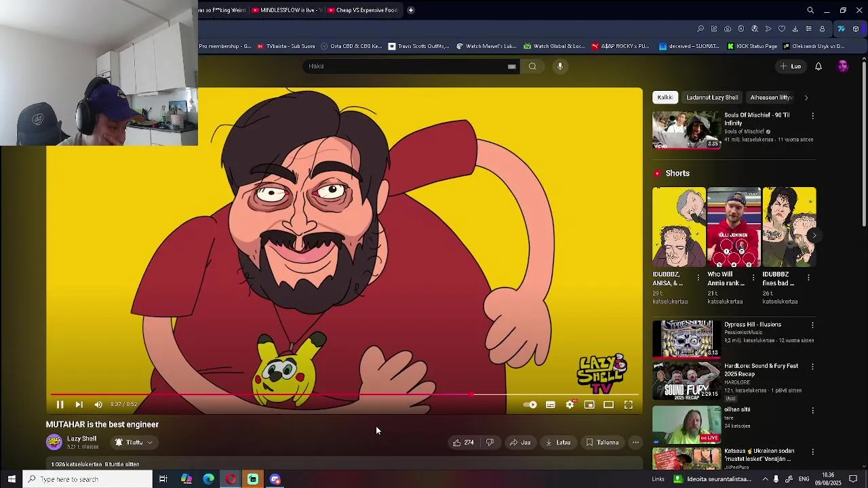Switch to MINDLESSFLOW is live tab
868x488 pixels.
286,10
